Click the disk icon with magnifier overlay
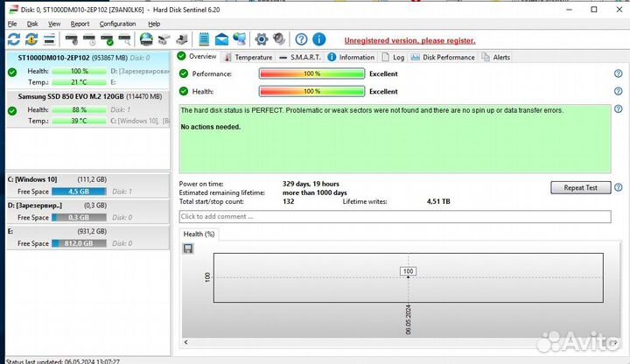Viewport: 630px width, 364px height. [124, 39]
